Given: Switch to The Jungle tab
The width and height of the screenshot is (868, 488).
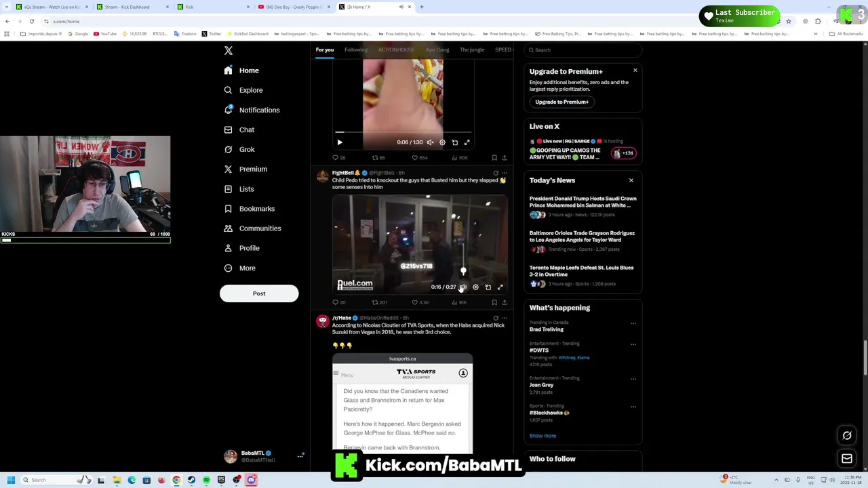Looking at the screenshot, I should (472, 49).
